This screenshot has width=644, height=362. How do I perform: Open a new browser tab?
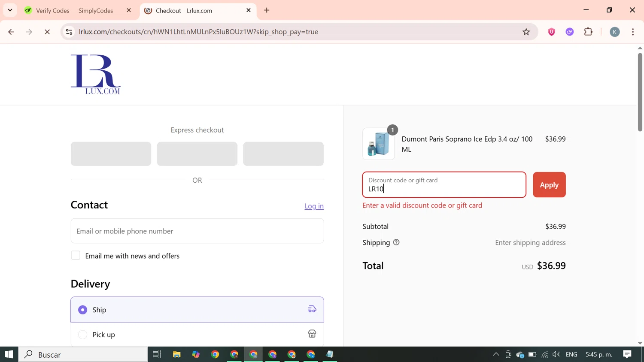267,10
